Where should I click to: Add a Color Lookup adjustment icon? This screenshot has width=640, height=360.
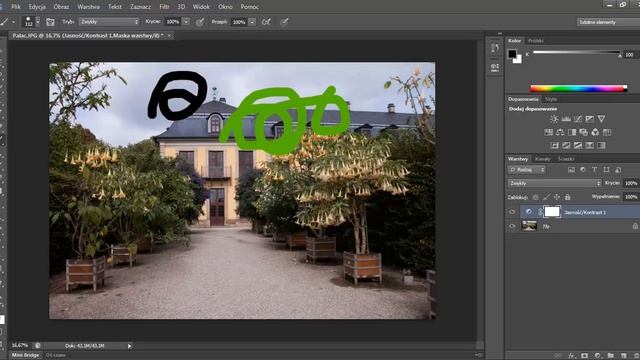tap(607, 132)
